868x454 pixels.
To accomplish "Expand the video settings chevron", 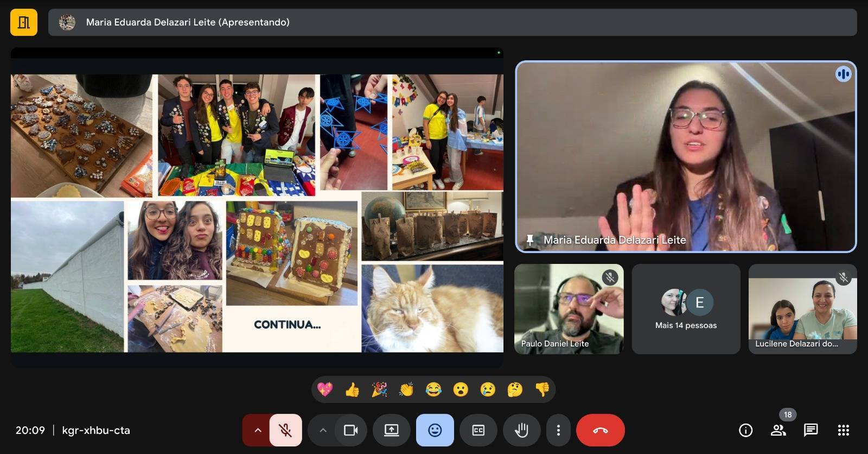I will pos(323,430).
